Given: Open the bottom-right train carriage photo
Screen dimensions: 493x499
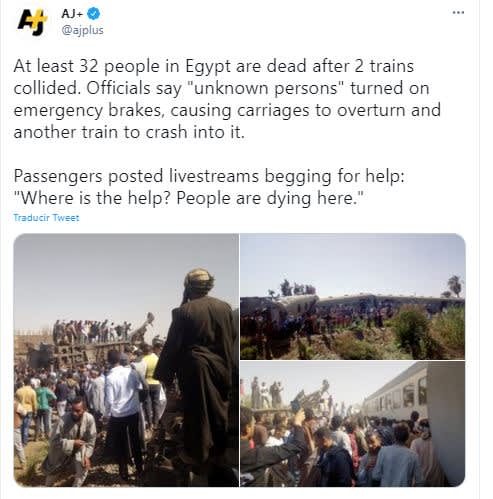Looking at the screenshot, I should (352, 424).
